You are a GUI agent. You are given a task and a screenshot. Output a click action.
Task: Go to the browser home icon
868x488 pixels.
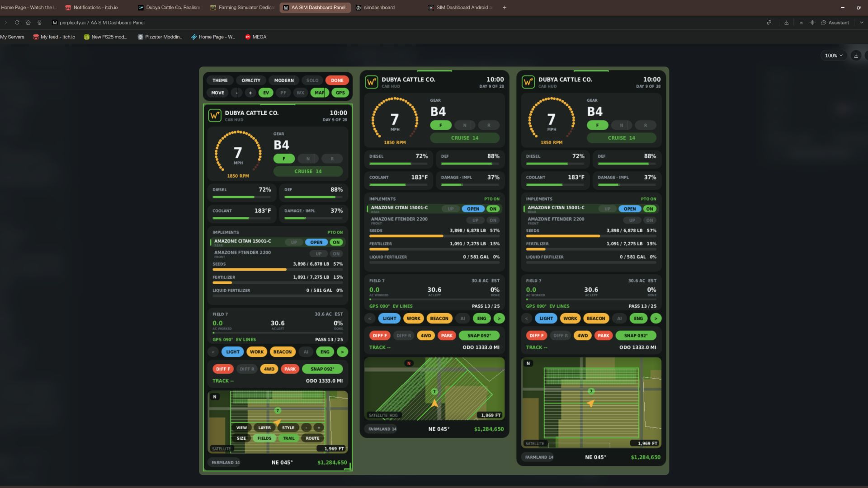[x=28, y=23]
